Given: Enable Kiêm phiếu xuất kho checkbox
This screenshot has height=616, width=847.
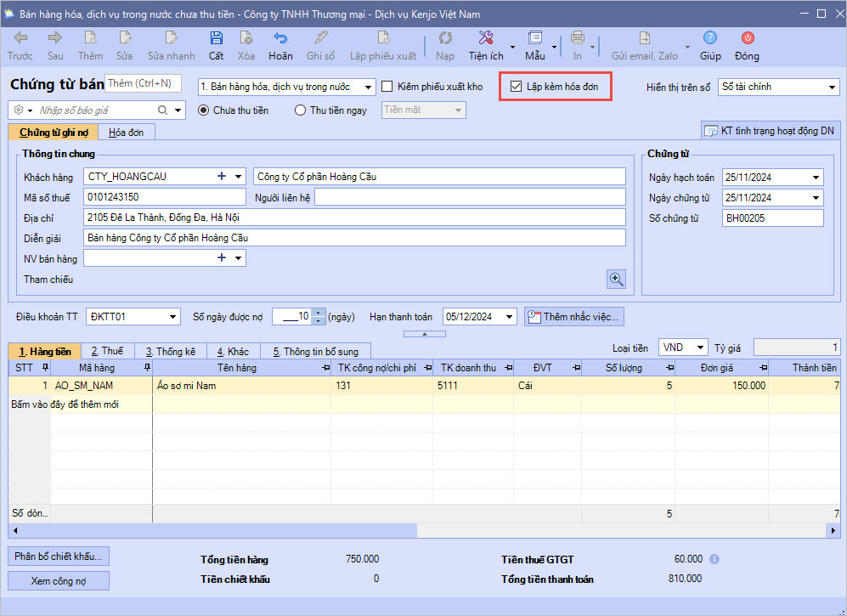Looking at the screenshot, I should pos(387,87).
